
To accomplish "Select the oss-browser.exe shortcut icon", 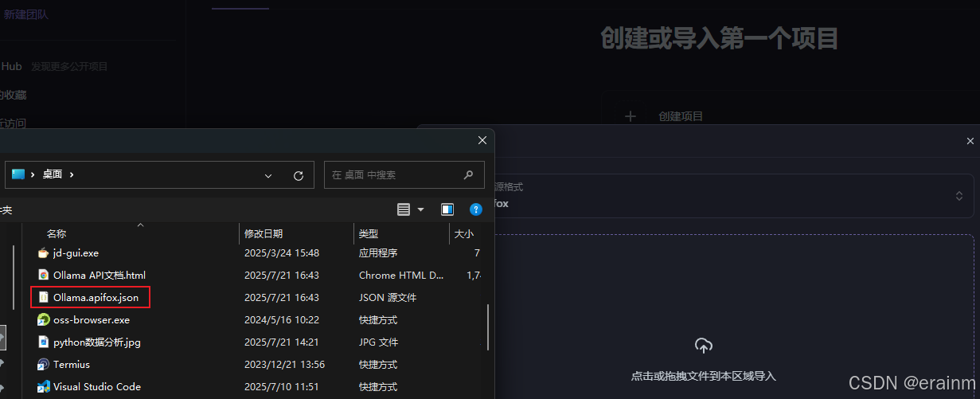I will tap(44, 319).
